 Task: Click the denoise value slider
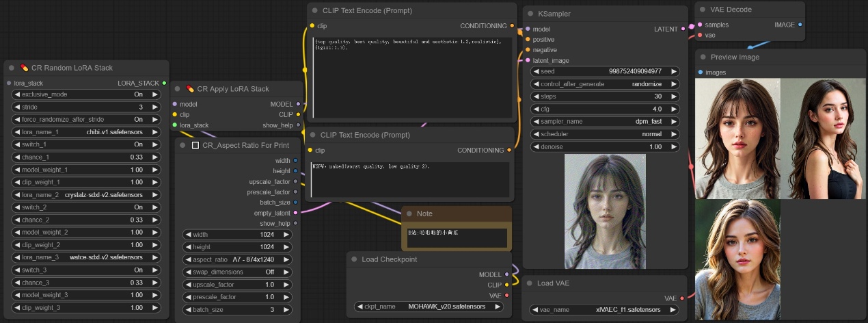[605, 146]
